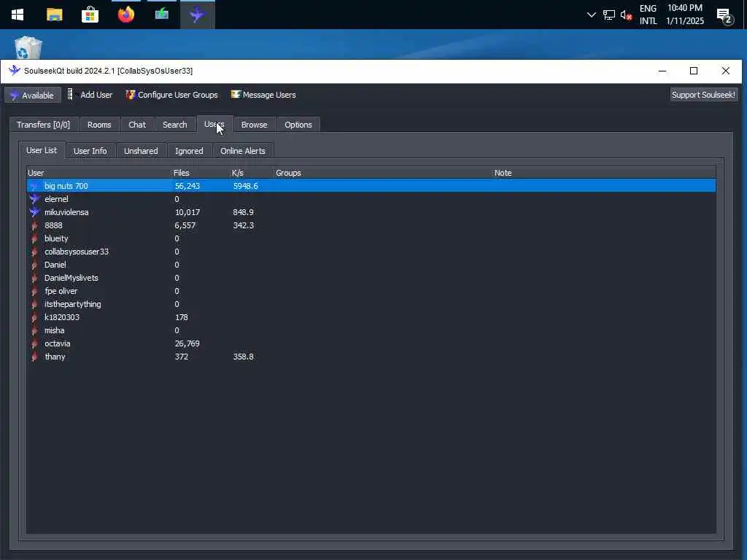Open Firefox from the taskbar
Screen dimensions: 747x560
[x=125, y=15]
